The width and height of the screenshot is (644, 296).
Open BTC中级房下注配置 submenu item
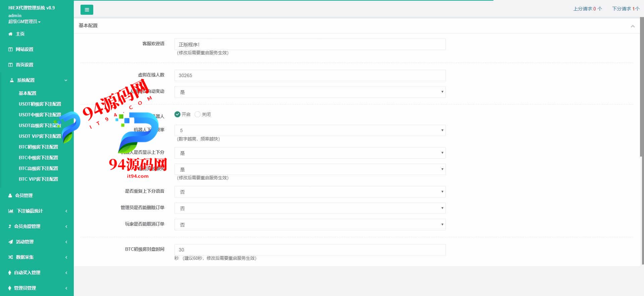point(39,158)
